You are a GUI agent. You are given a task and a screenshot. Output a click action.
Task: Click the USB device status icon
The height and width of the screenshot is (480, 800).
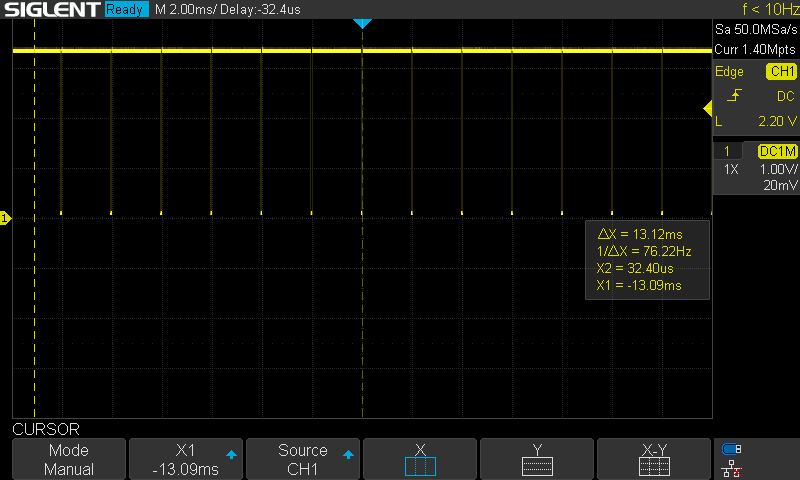click(x=732, y=449)
